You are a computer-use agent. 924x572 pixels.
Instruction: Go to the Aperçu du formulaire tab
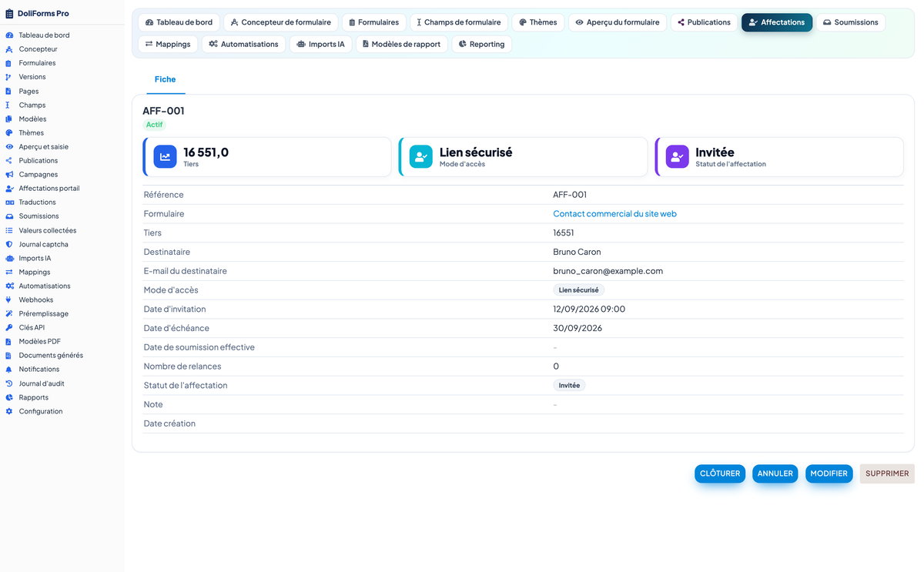click(618, 22)
